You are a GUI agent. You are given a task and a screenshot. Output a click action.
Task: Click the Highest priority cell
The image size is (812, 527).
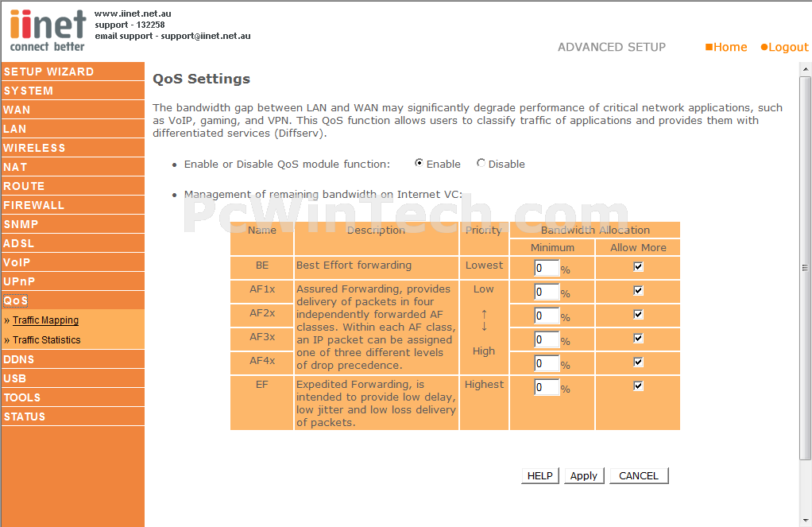point(484,403)
